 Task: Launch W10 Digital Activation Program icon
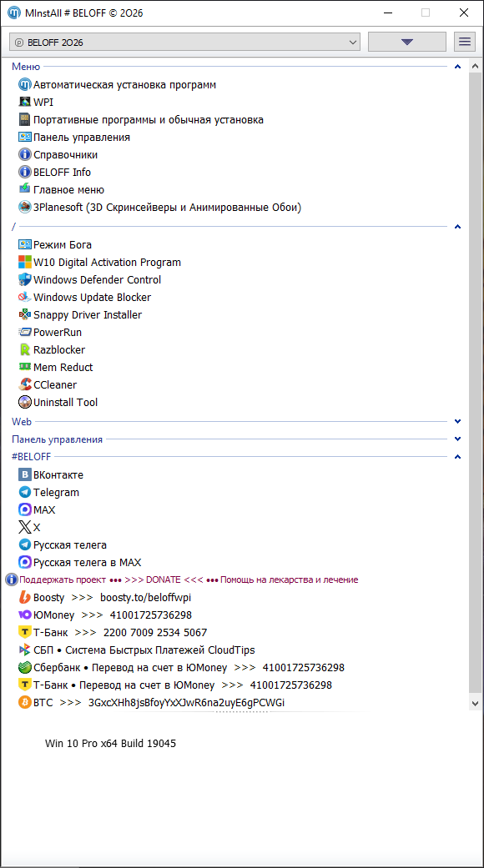(25, 262)
